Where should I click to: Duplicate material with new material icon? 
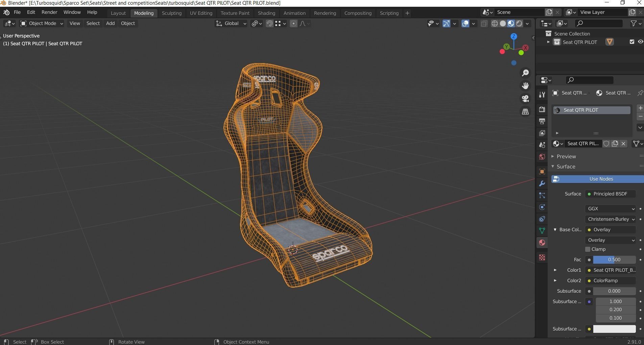click(615, 144)
